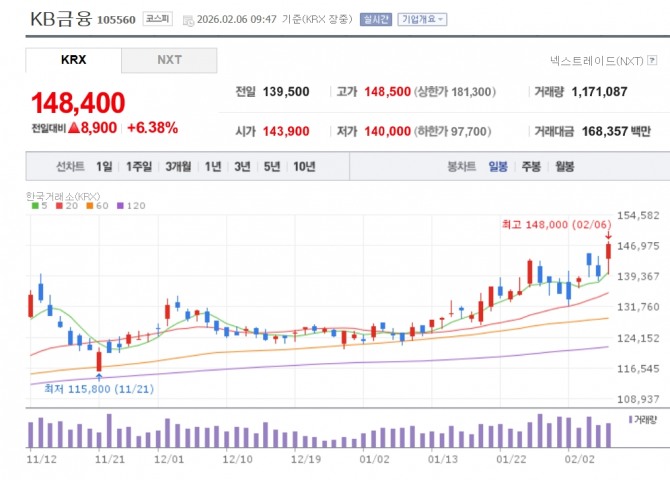Image resolution: width=670 pixels, height=480 pixels.
Task: Show the 10년 line chart range
Action: tap(305, 167)
